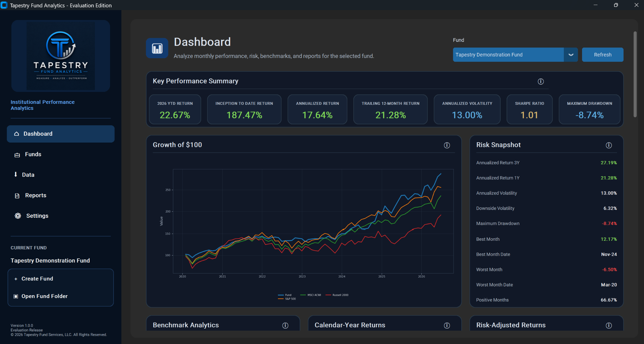The image size is (644, 344).
Task: Open the Data section
Action: pyautogui.click(x=61, y=175)
